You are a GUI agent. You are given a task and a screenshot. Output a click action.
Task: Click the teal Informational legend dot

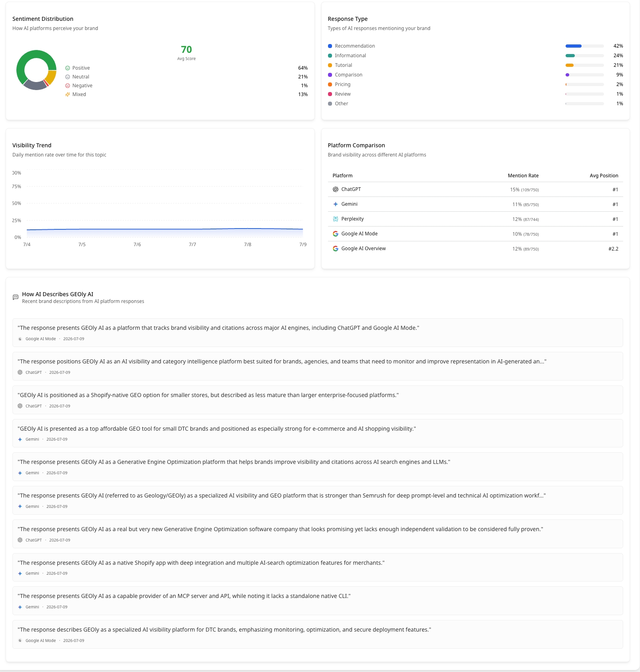tap(330, 56)
